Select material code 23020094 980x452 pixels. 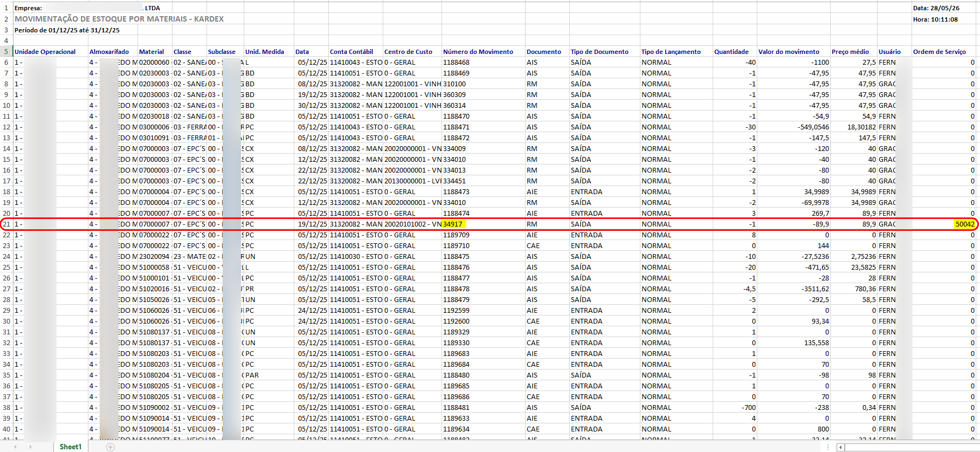click(x=154, y=257)
